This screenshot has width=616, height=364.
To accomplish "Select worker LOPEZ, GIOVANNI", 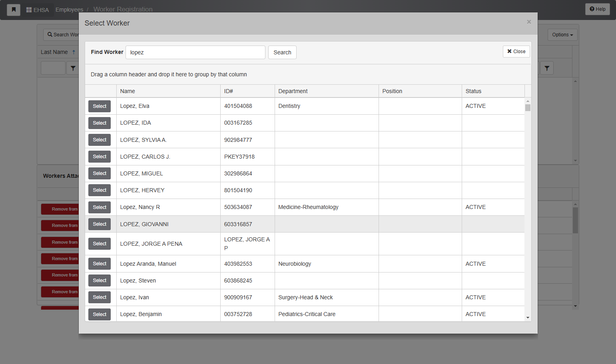I will pos(100,224).
